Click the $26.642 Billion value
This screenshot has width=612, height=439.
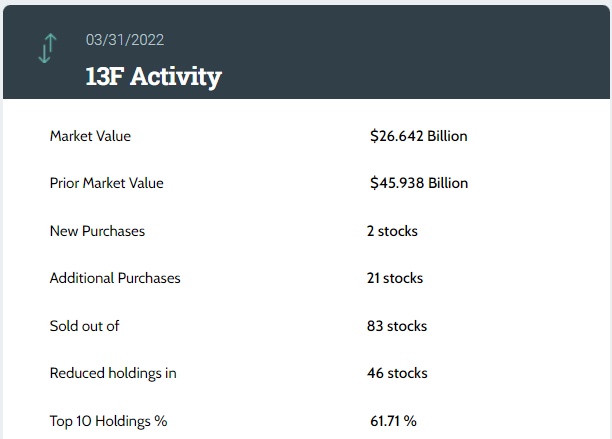(x=418, y=136)
